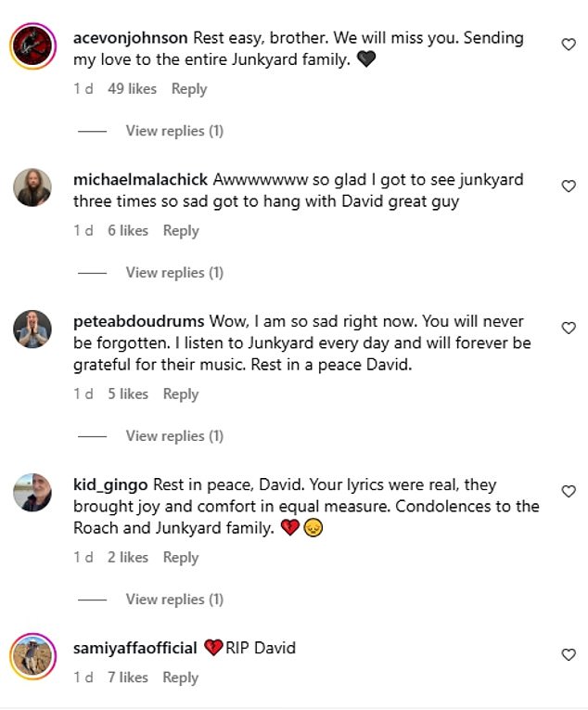The width and height of the screenshot is (588, 710).
Task: Like michaelmalachick's comment with heart icon
Action: click(569, 187)
